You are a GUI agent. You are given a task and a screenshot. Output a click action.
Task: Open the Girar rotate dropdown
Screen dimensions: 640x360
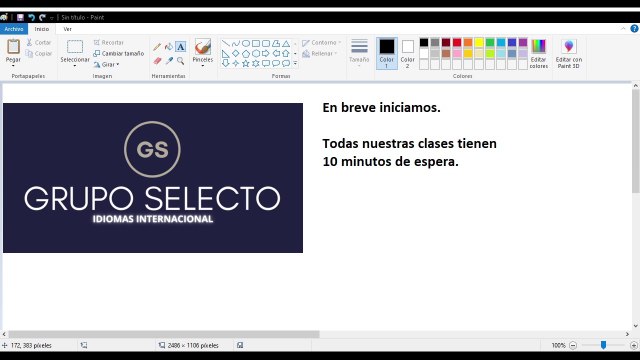[x=106, y=64]
